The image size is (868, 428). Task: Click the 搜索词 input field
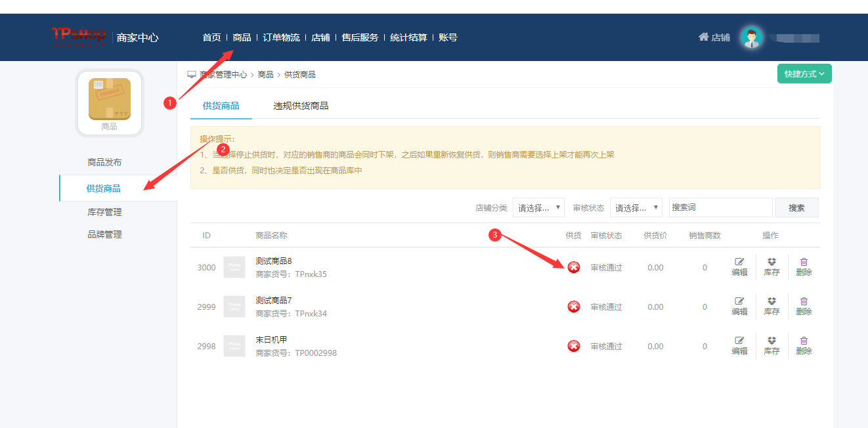pos(720,207)
